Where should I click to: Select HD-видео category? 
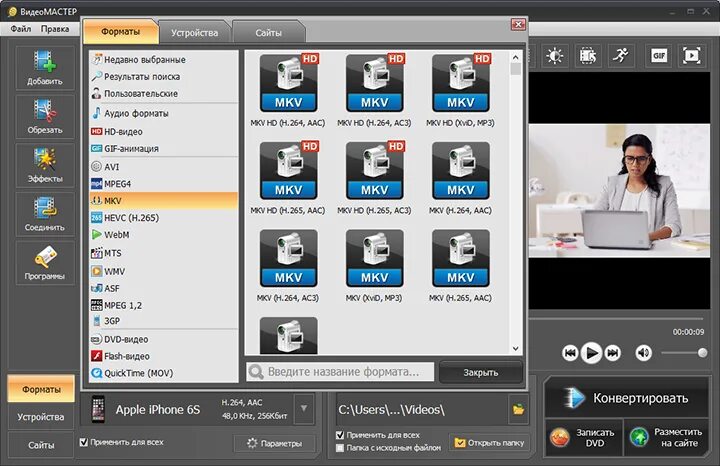(x=164, y=132)
